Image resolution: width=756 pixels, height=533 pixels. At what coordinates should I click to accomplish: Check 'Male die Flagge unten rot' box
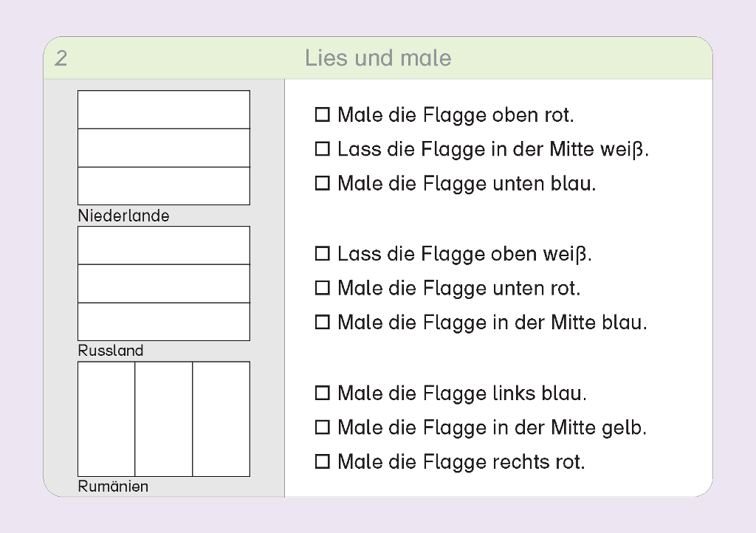322,288
